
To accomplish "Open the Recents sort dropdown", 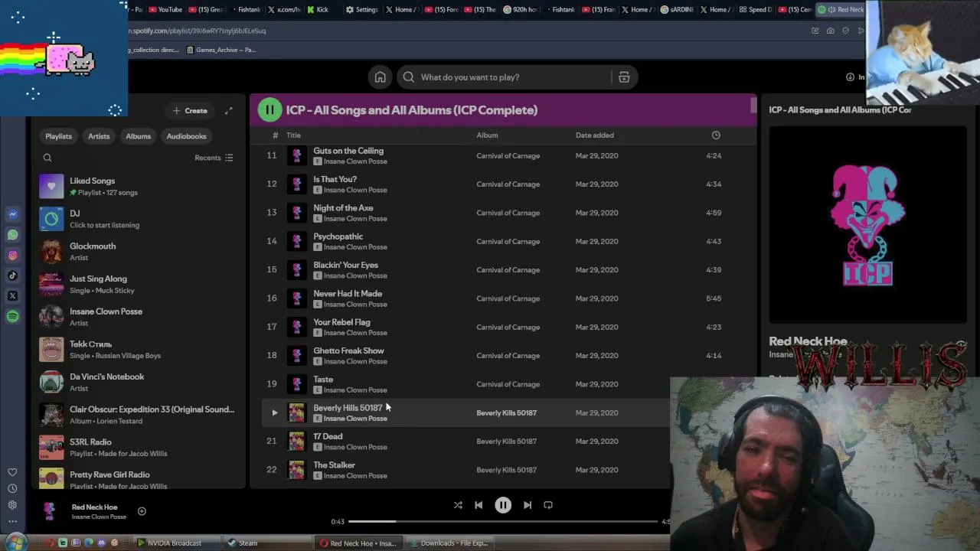I will point(214,158).
